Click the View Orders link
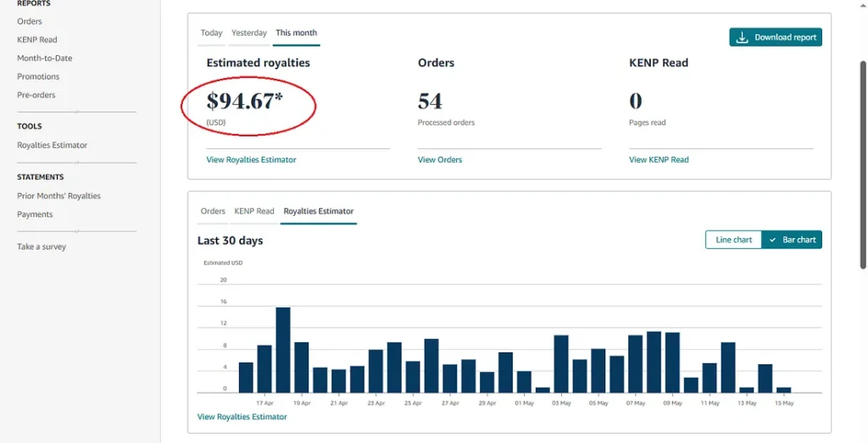868x443 pixels. pos(440,159)
